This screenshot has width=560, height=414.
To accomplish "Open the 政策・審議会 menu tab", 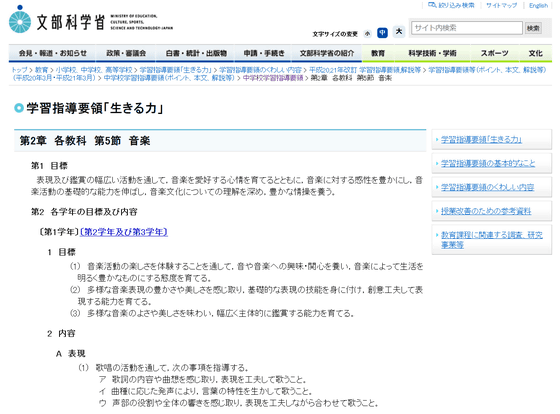I will 126,53.
